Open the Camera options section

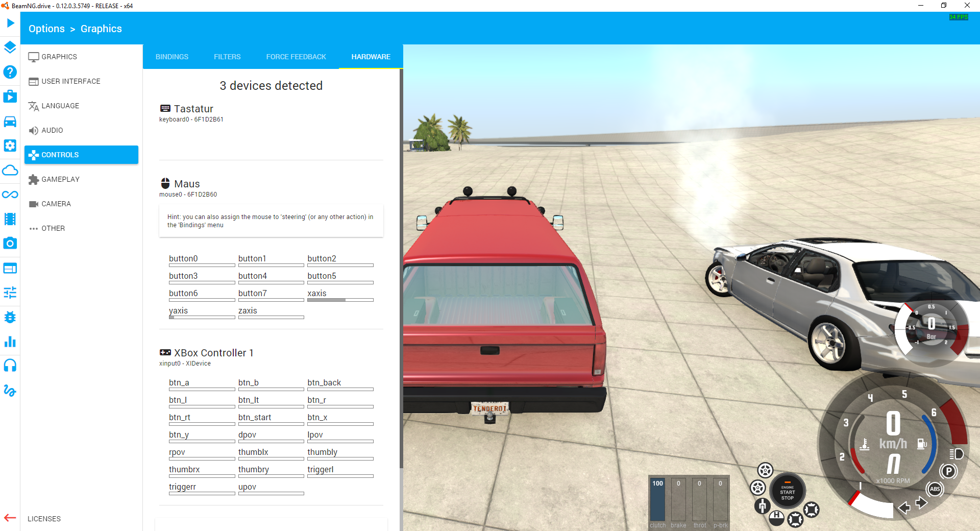(81, 204)
